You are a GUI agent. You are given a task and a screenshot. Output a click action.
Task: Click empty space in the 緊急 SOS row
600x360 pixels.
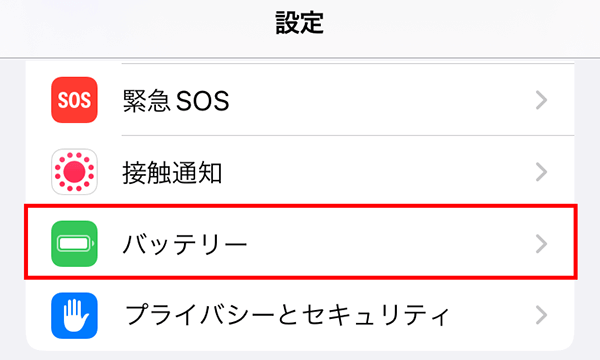[x=383, y=100]
